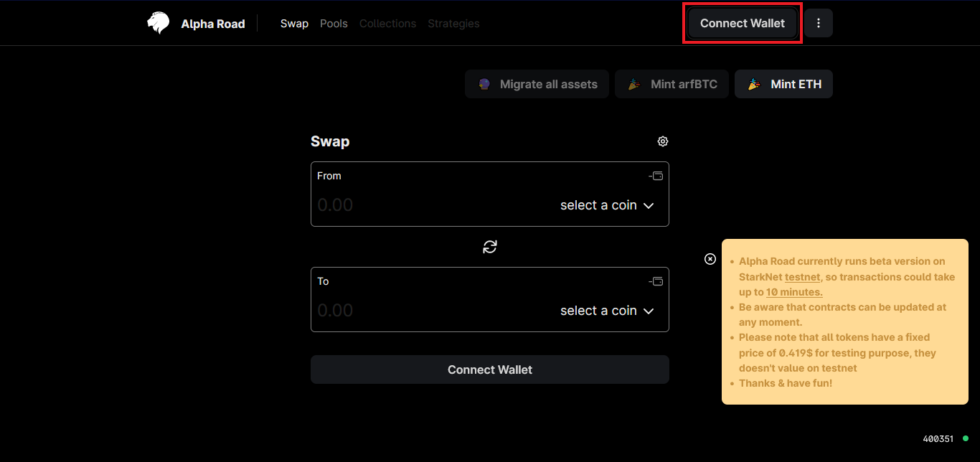Click the Mint arfBTC button
The width and height of the screenshot is (980, 462).
click(672, 84)
